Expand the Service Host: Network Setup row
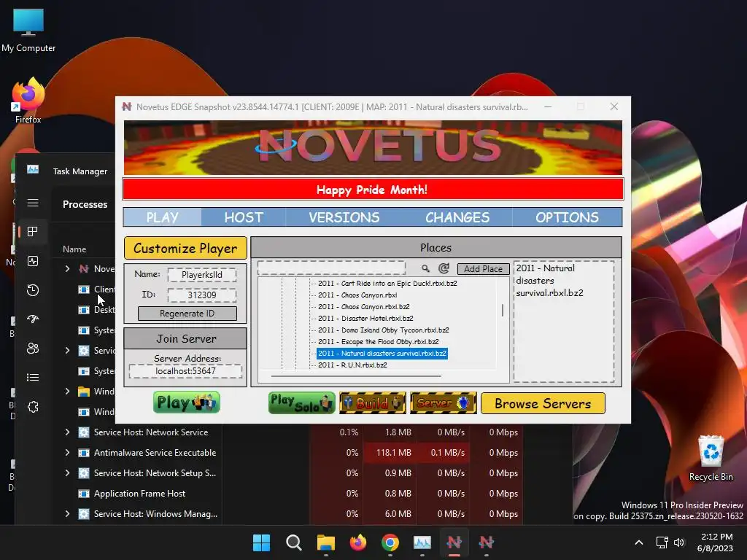The width and height of the screenshot is (747, 560). (67, 472)
